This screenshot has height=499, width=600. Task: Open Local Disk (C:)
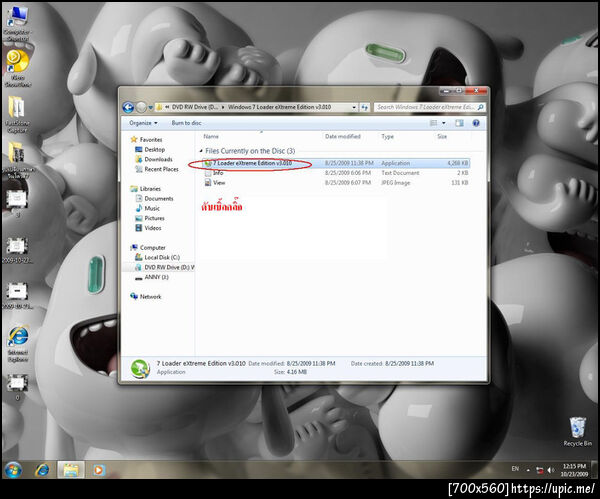point(162,258)
